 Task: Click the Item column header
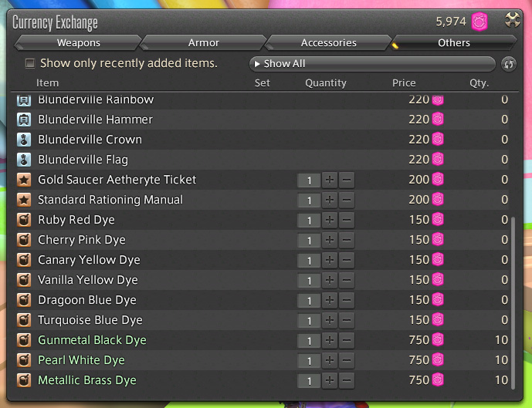coord(47,83)
